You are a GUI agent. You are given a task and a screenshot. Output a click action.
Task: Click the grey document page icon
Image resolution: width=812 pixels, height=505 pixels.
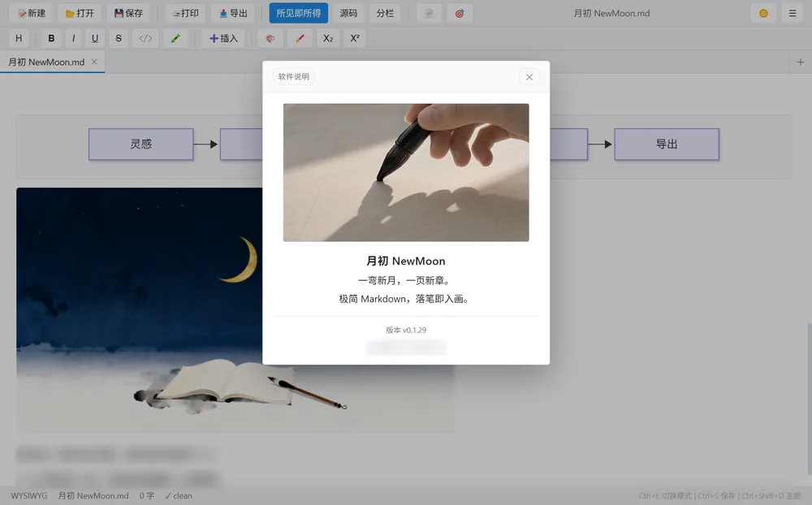pyautogui.click(x=429, y=13)
